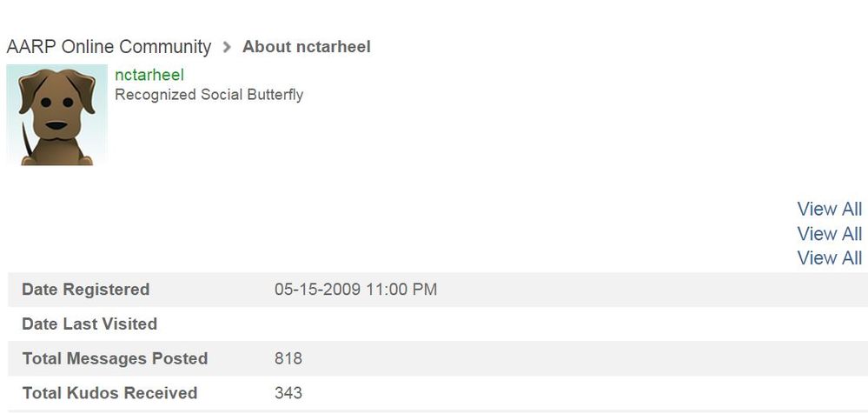Screen dimensions: 868x414
Task: Click the Date Registered label
Action: coord(85,290)
